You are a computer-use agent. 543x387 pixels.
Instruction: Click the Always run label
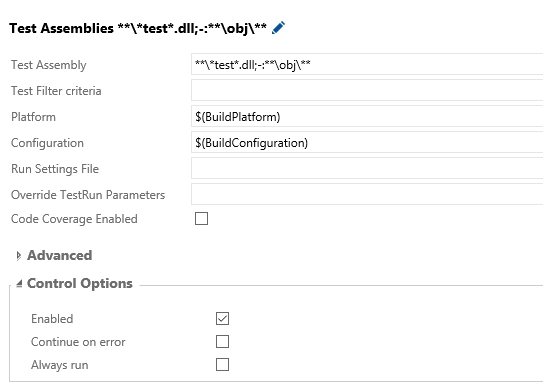pyautogui.click(x=60, y=365)
